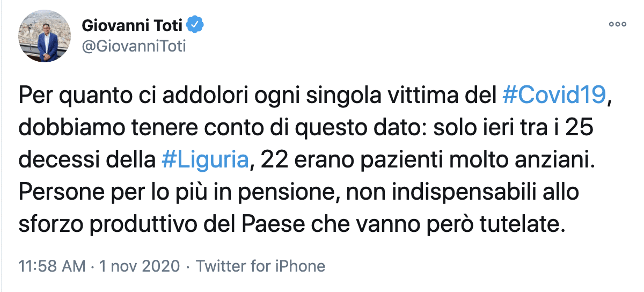Open the @GiovanniToti handle link
644x292 pixels.
pos(134,47)
